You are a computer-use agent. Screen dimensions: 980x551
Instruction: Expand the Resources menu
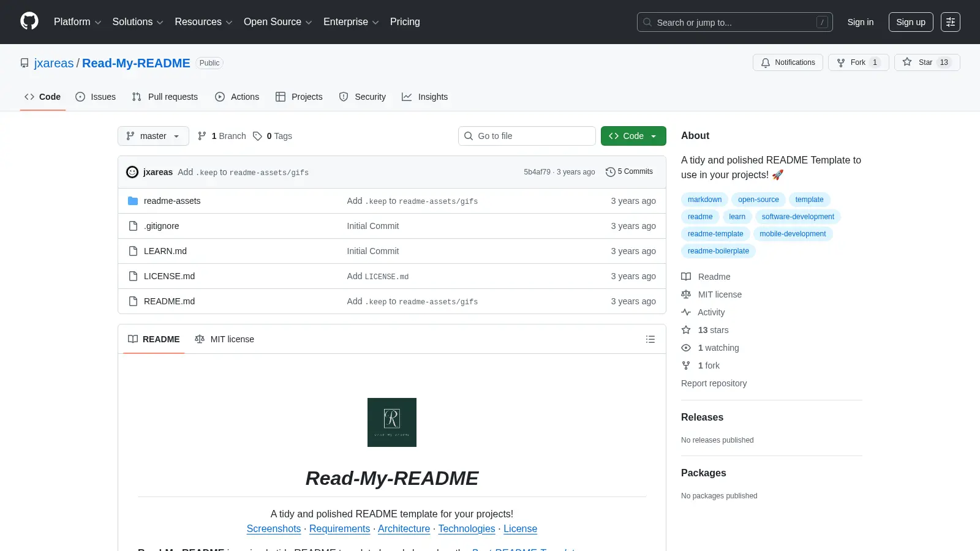(x=203, y=22)
